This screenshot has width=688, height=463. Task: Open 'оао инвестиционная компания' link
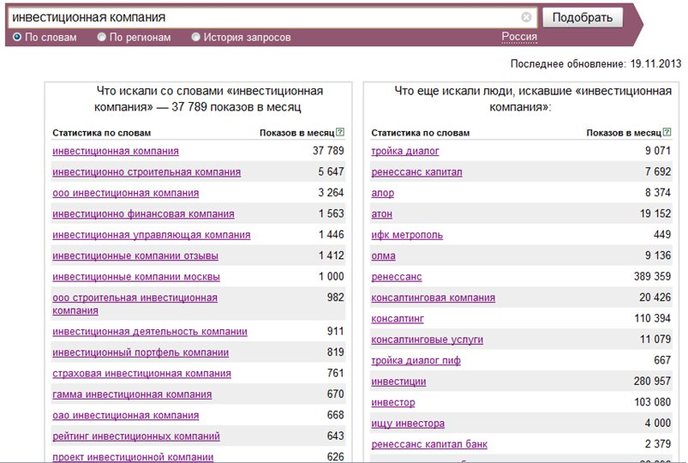(125, 416)
